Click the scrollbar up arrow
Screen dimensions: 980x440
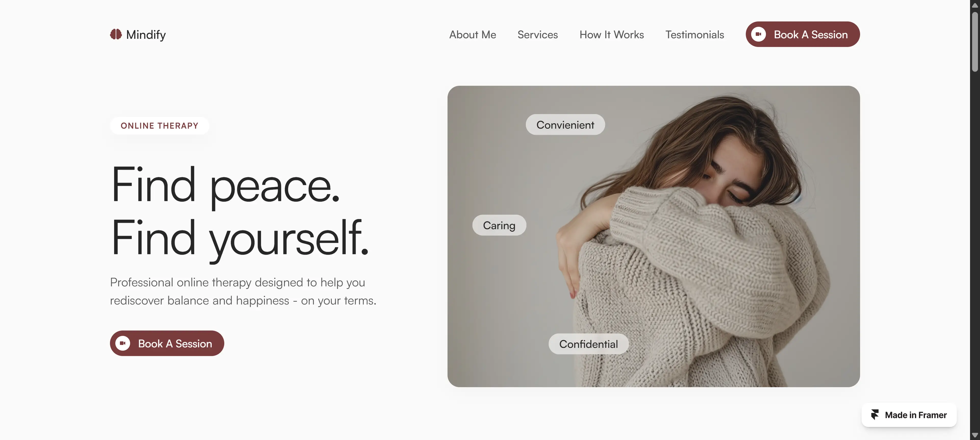pos(975,5)
